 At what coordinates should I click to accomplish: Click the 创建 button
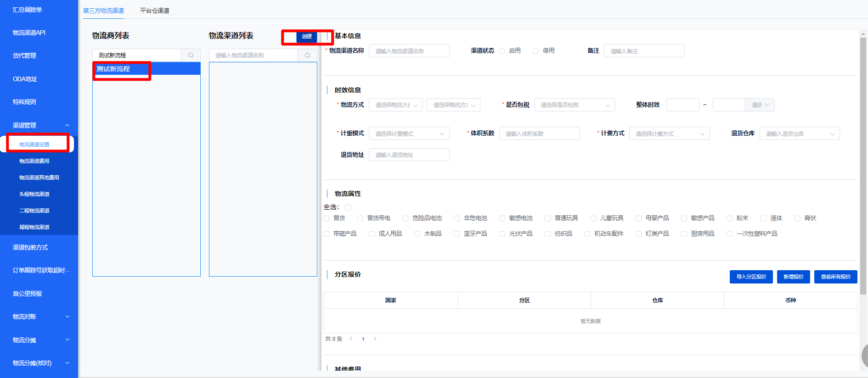coord(307,36)
